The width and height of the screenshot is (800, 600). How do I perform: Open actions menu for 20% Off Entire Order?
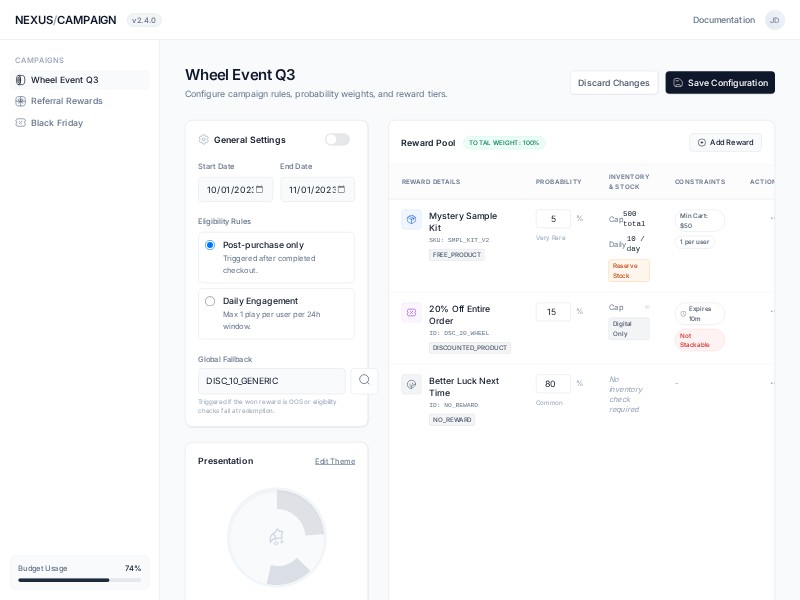coord(772,311)
